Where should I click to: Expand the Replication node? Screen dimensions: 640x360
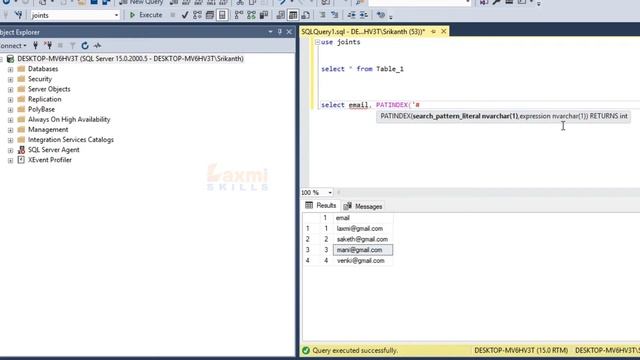pos(11,100)
